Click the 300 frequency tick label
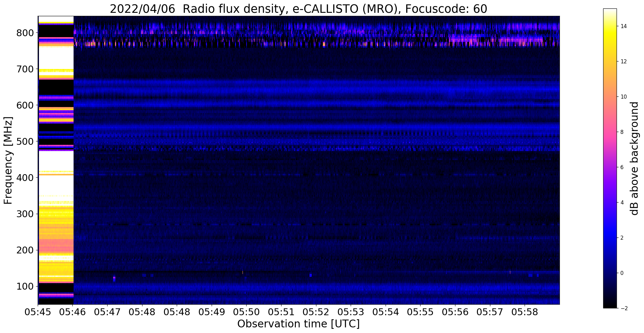Viewport: 644px width, 333px height. point(25,214)
